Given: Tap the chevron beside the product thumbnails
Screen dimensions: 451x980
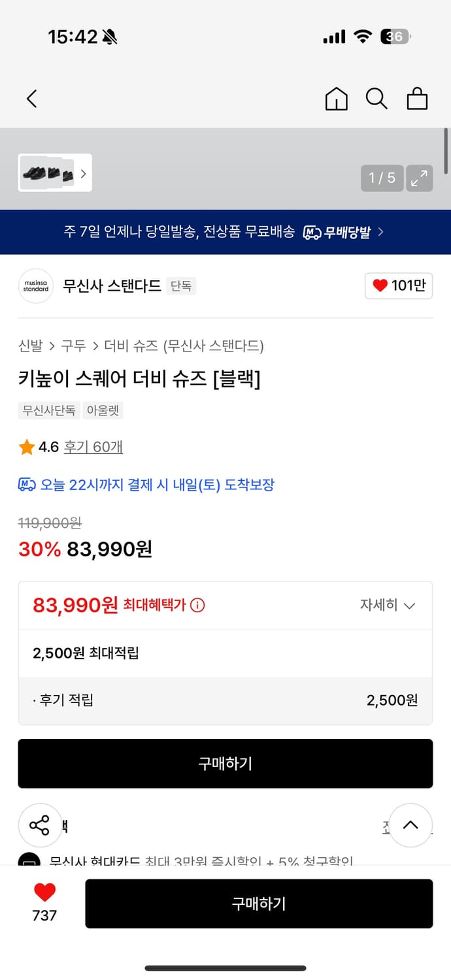Looking at the screenshot, I should 83,173.
